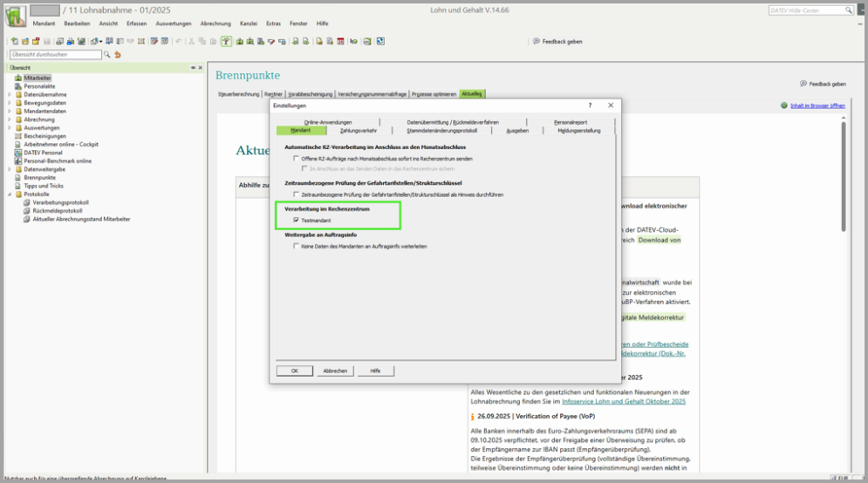Uncheck the Testmandant checkbox
This screenshot has width=868, height=483.
coord(297,221)
